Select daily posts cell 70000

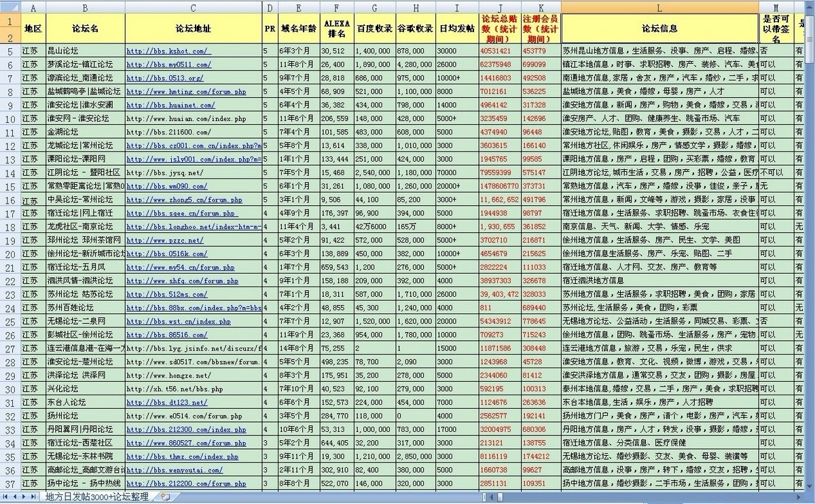tap(456, 173)
